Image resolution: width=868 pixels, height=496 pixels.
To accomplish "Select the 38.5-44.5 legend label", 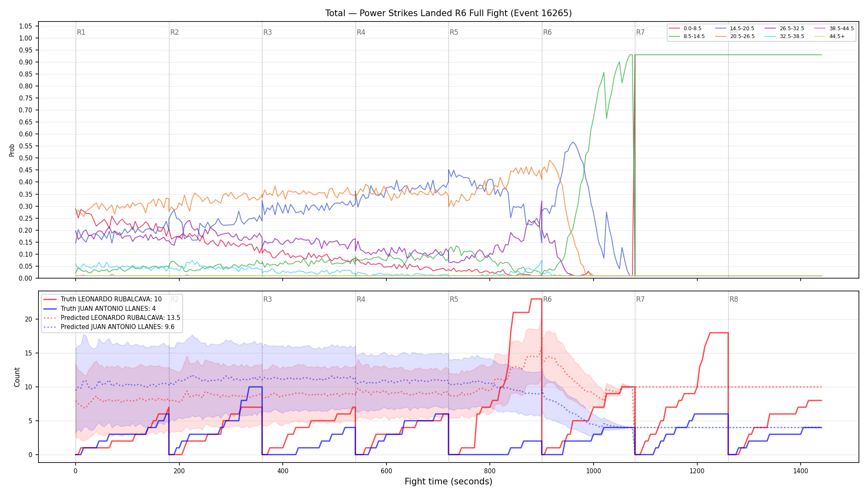I will pyautogui.click(x=842, y=29).
